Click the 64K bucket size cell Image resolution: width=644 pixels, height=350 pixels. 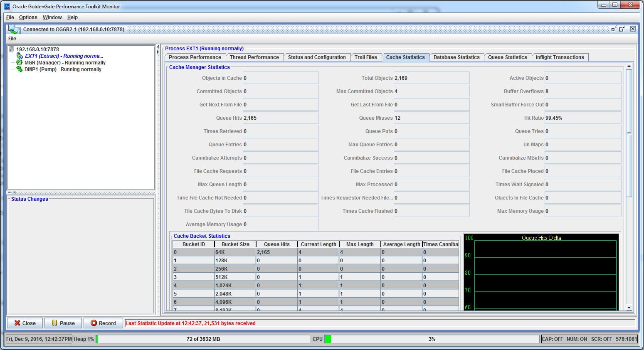click(235, 252)
